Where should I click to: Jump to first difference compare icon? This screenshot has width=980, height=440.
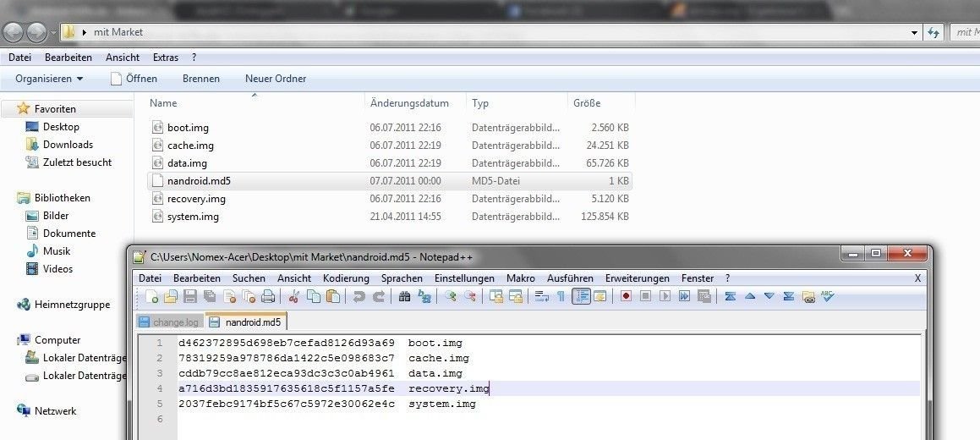(730, 296)
